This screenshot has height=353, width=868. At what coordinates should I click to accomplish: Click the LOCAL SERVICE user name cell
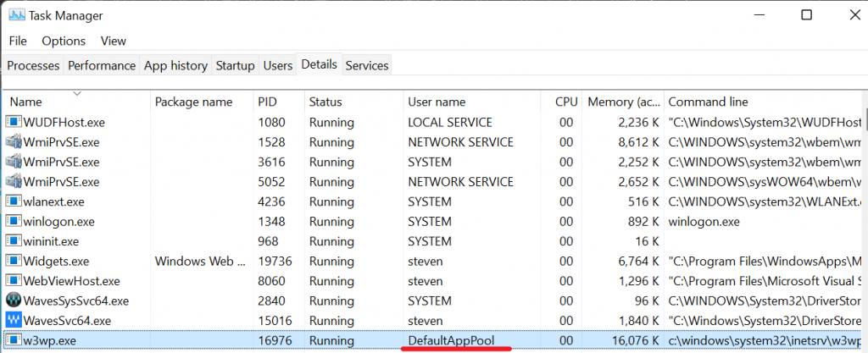pyautogui.click(x=449, y=122)
